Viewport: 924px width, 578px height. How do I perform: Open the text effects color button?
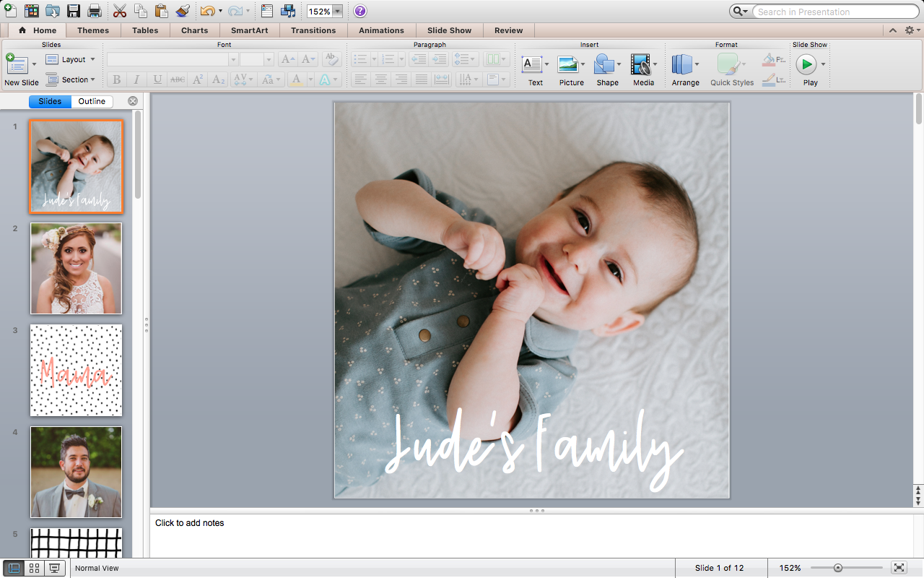coord(325,79)
